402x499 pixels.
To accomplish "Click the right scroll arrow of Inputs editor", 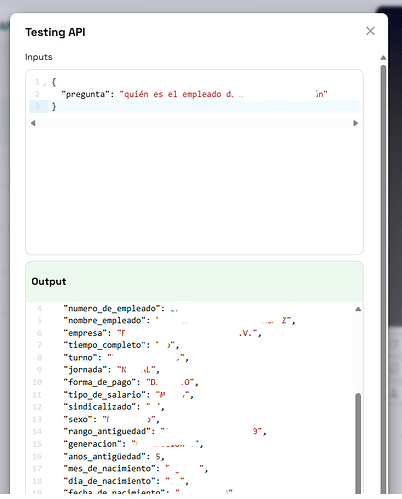I will click(355, 123).
